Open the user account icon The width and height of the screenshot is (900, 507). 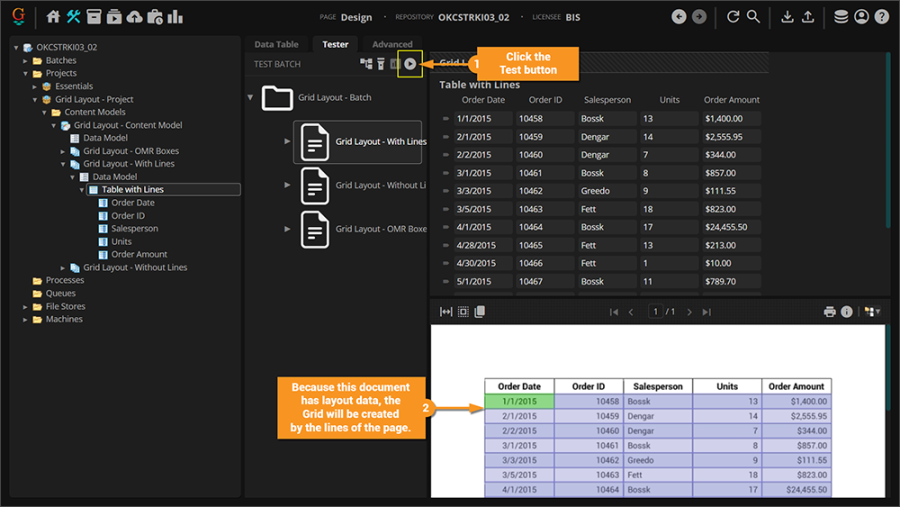(861, 17)
